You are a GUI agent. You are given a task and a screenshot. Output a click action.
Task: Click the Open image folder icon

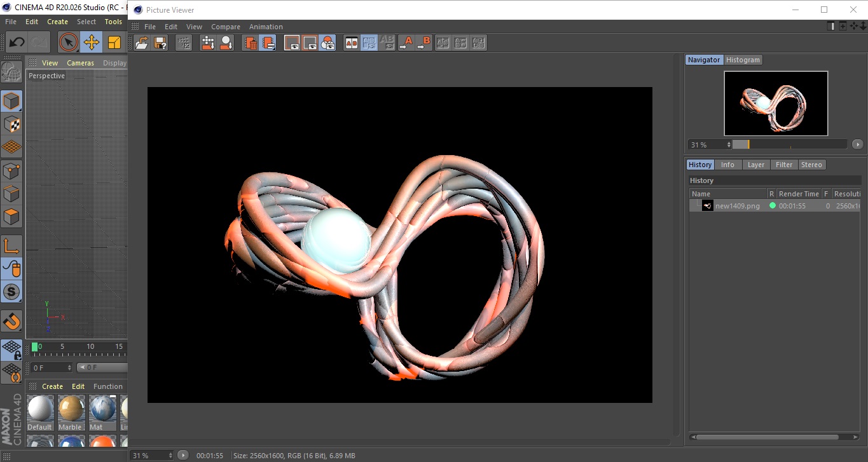coord(142,43)
